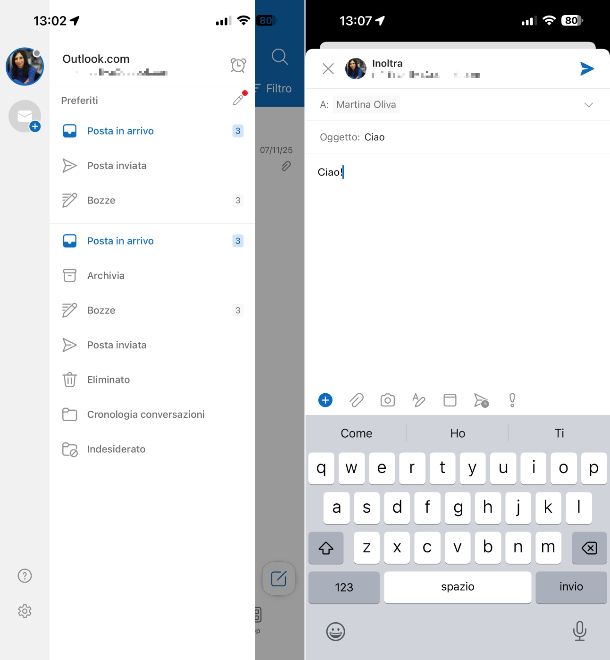Image resolution: width=610 pixels, height=660 pixels.
Task: Tap the message body text Ciao!
Action: tap(330, 172)
